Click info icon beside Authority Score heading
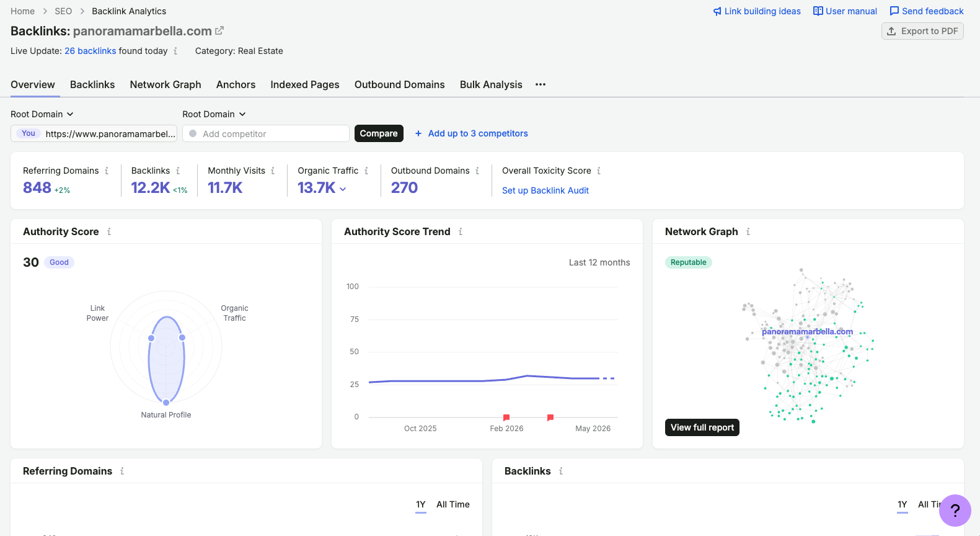The height and width of the screenshot is (536, 980). point(109,231)
